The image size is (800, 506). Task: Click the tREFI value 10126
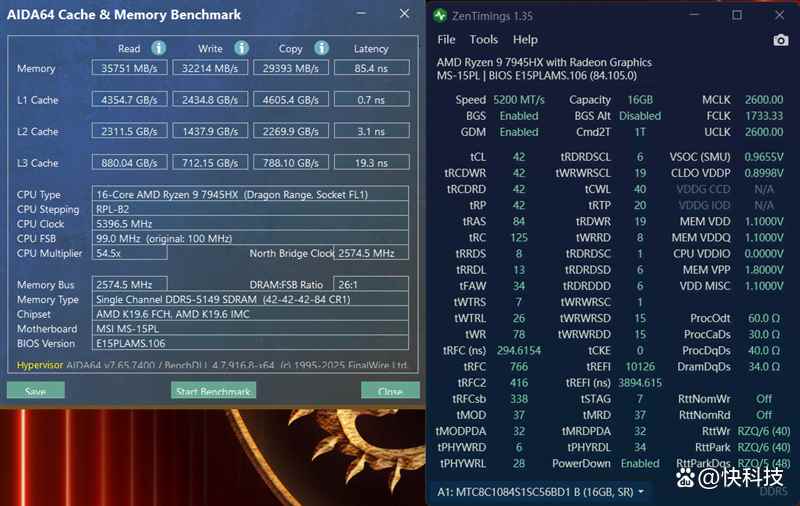[640, 367]
